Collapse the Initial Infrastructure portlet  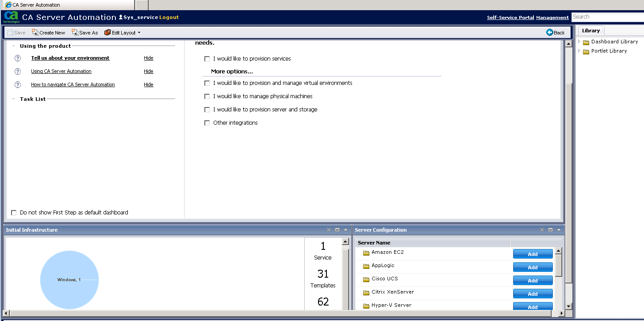[x=345, y=229]
